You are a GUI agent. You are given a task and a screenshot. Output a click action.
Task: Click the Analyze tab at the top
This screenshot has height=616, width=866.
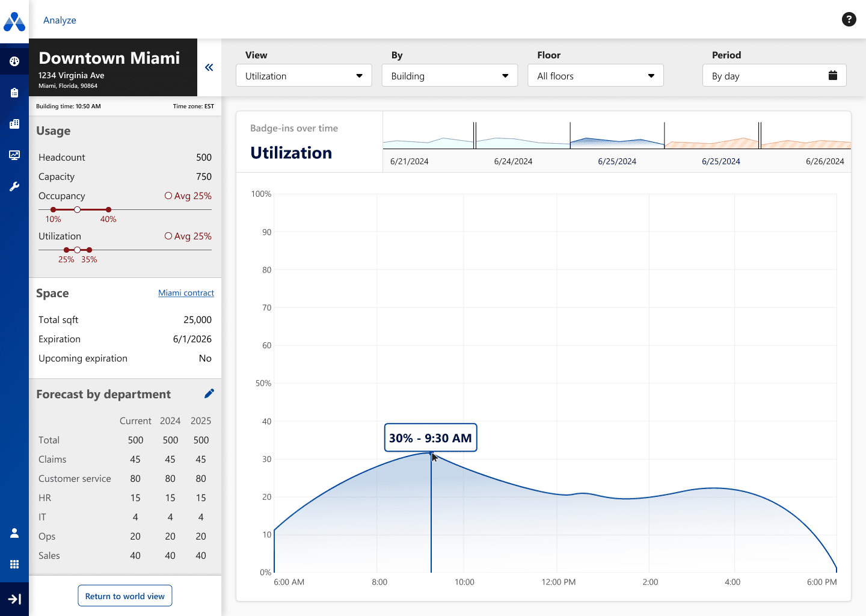[x=60, y=20]
